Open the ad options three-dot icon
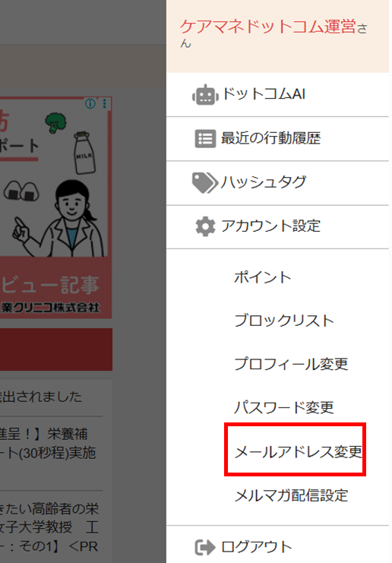392x563 pixels. pyautogui.click(x=105, y=104)
